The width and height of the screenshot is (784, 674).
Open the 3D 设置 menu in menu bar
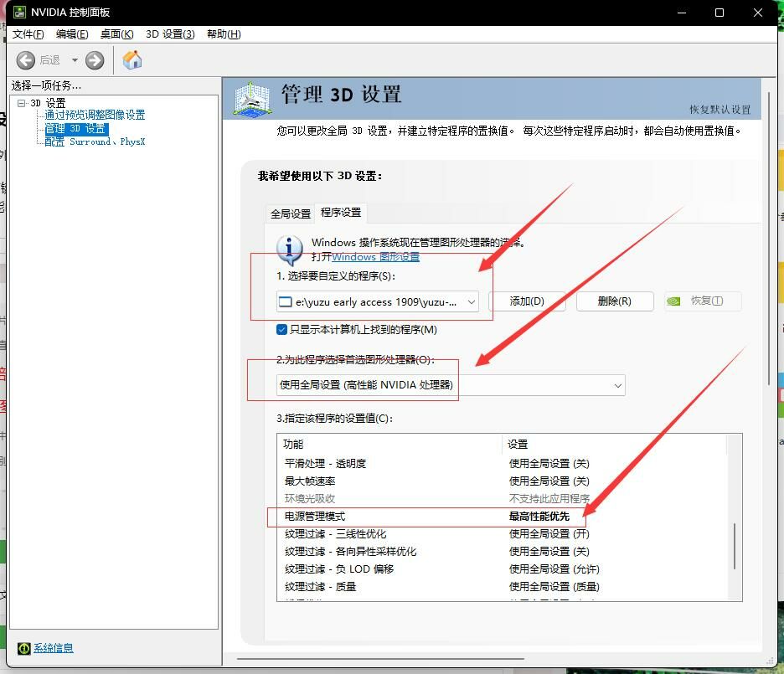click(x=170, y=34)
